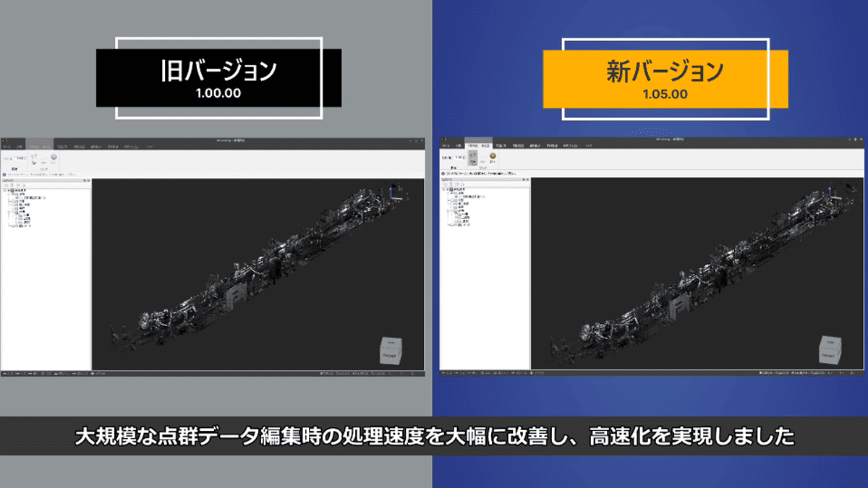Click info icon in new version's message bar
This screenshot has height=488, width=868.
pyautogui.click(x=442, y=174)
